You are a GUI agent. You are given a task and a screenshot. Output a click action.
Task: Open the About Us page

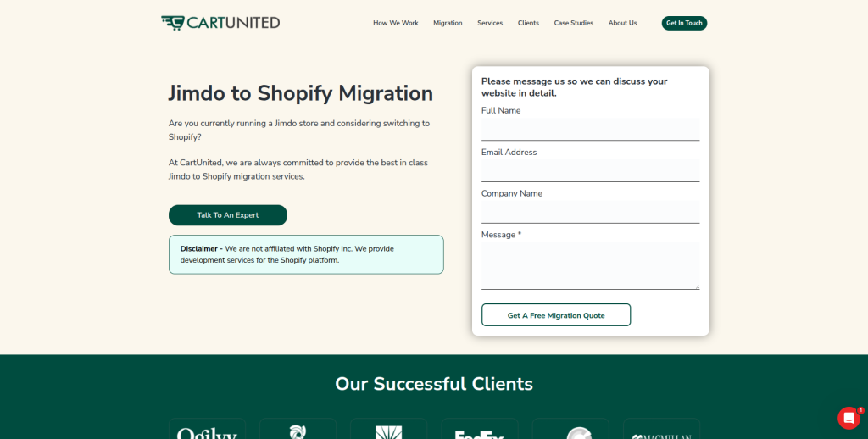[623, 23]
